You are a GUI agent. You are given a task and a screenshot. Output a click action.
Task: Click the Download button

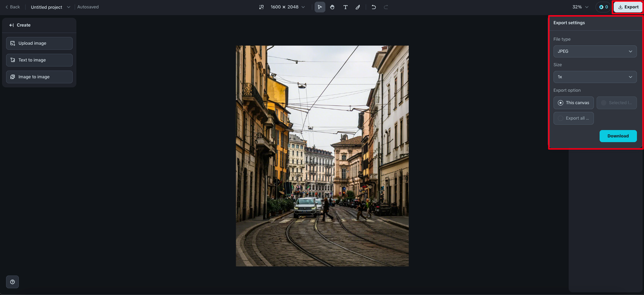[x=618, y=136]
